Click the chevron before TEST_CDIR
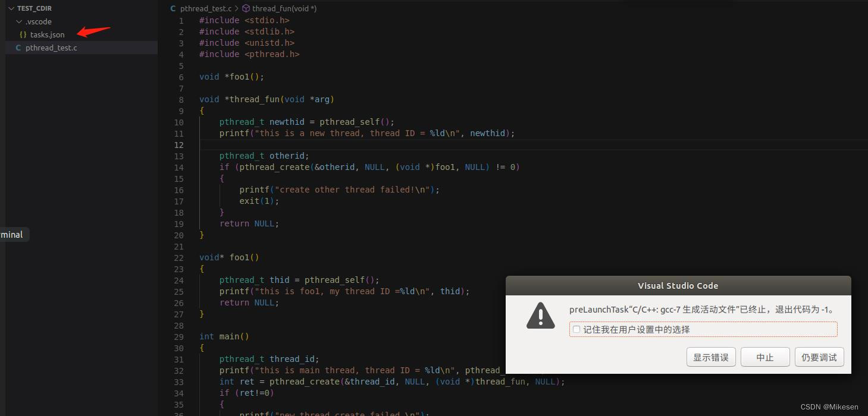The image size is (868, 416). (x=11, y=8)
